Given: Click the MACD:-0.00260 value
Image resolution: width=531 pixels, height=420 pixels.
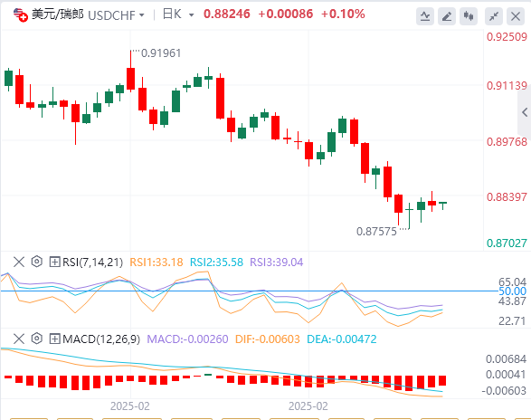Looking at the screenshot, I should coord(187,339).
